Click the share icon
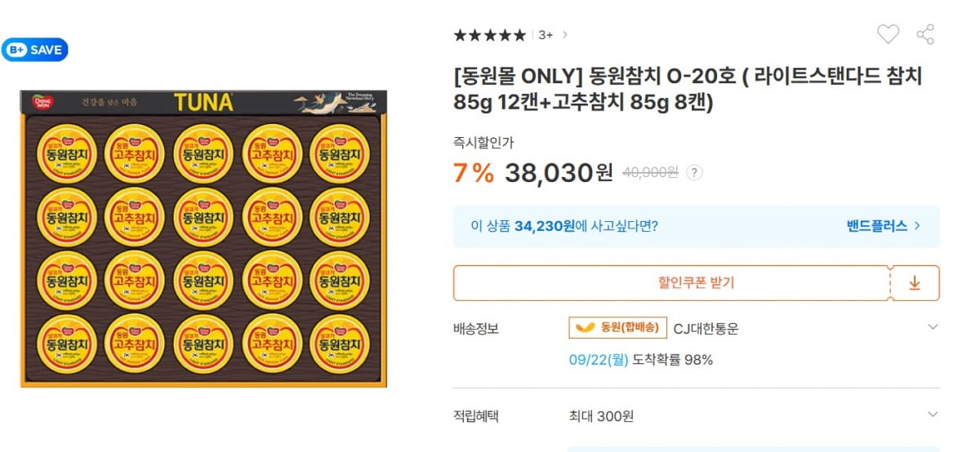 925,34
